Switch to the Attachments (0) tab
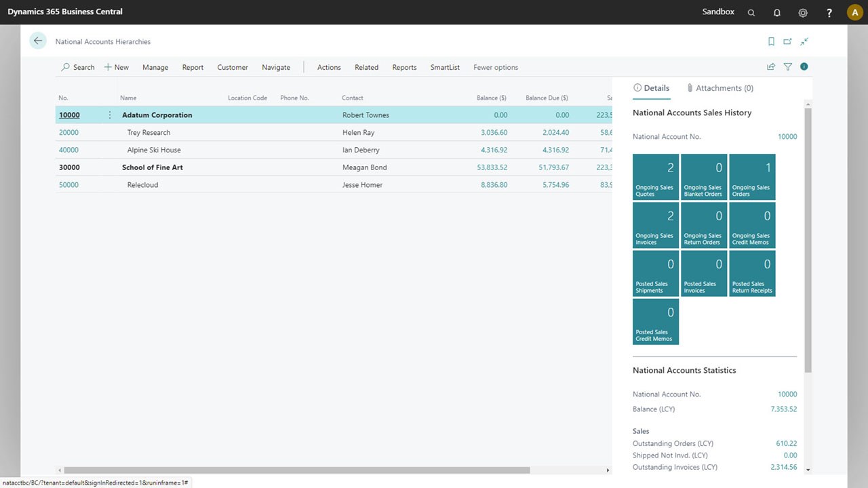868x488 pixels. coord(719,88)
